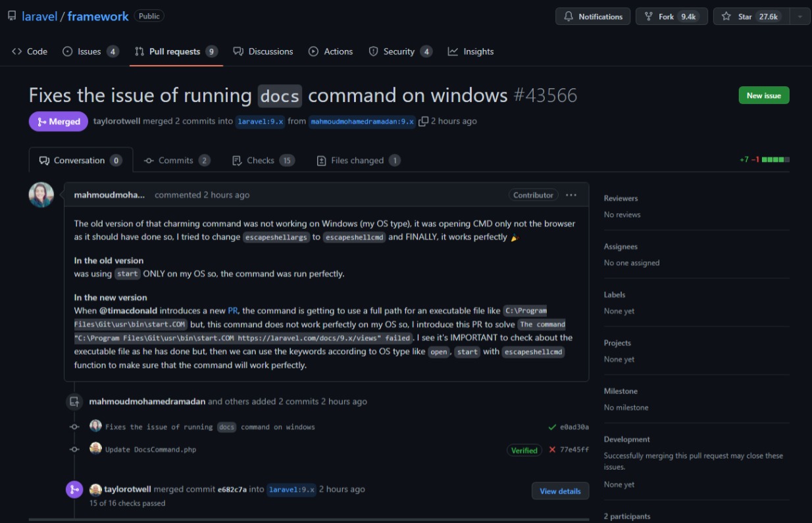Select the Pull requests tab

point(176,51)
